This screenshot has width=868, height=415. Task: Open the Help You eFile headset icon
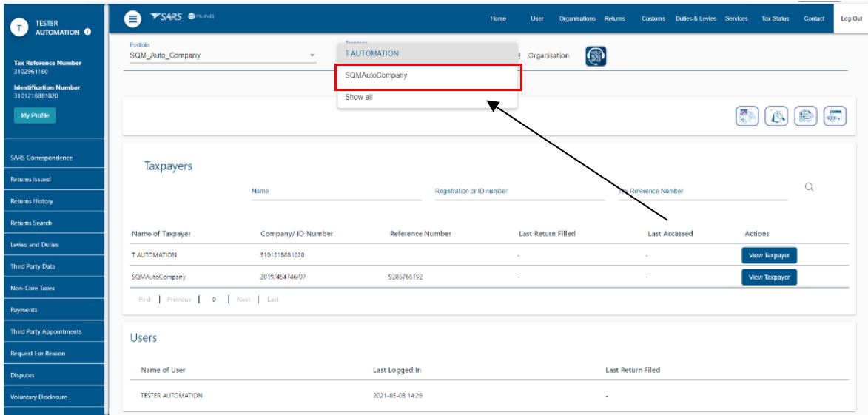(596, 56)
